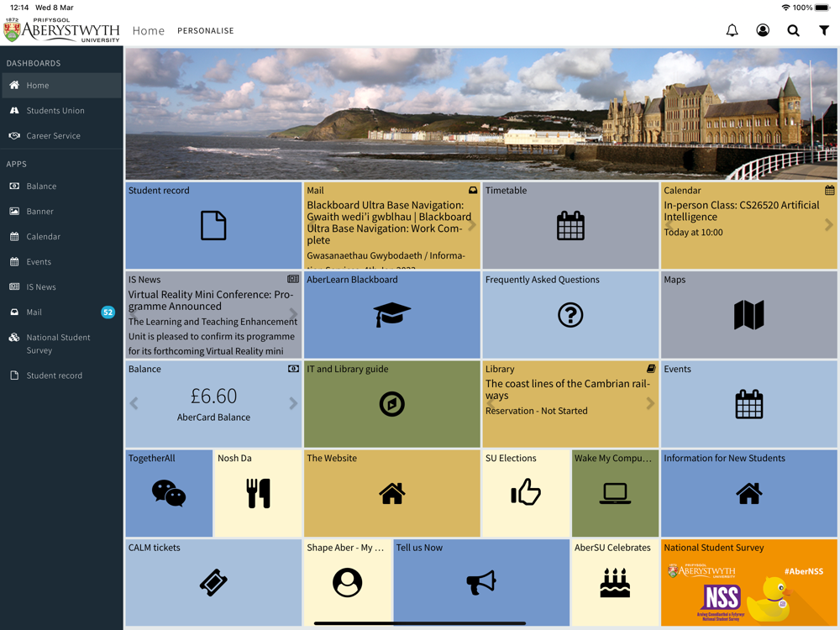Click the Calendar tile header calendar icon
Viewport: 840px width, 630px height.
(829, 190)
